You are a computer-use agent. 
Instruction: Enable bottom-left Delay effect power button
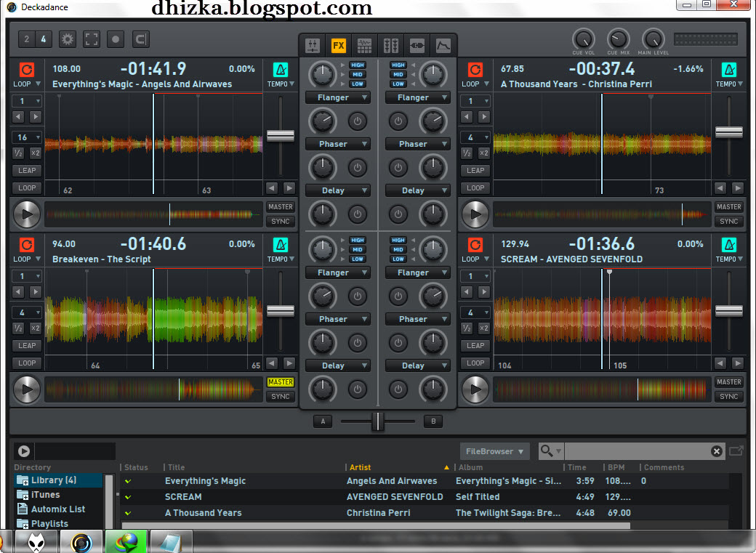357,389
